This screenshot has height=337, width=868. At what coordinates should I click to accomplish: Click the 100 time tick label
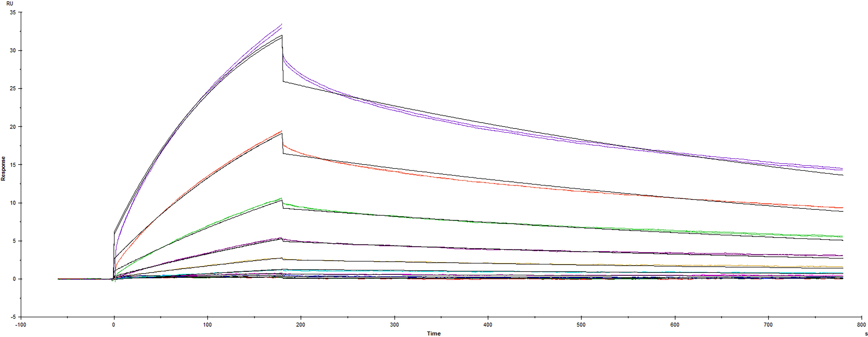[x=207, y=325]
